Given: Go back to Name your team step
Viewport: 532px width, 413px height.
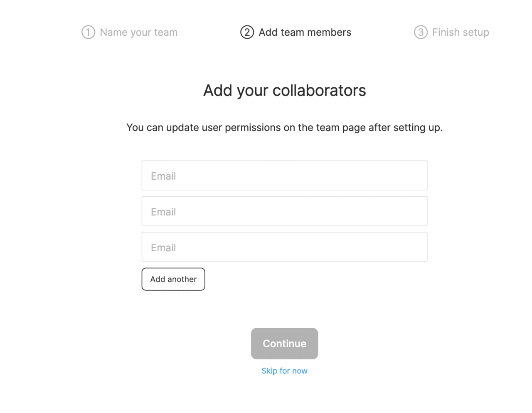Looking at the screenshot, I should click(x=138, y=32).
